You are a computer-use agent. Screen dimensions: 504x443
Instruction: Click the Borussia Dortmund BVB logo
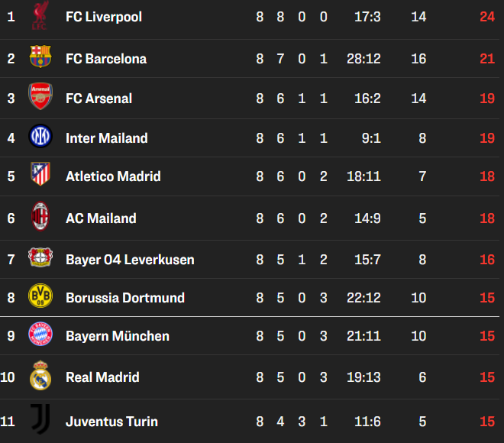(x=40, y=296)
